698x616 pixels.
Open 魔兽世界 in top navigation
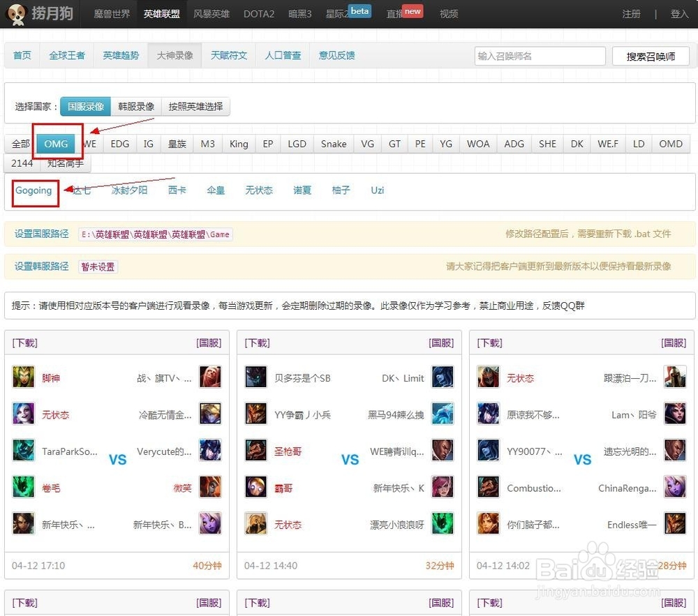click(x=112, y=14)
